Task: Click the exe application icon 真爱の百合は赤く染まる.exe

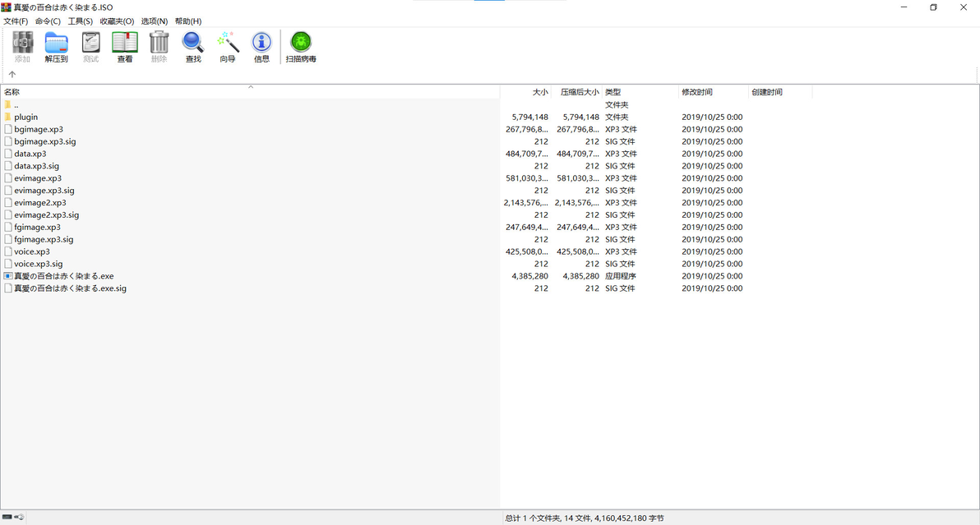Action: coord(7,276)
